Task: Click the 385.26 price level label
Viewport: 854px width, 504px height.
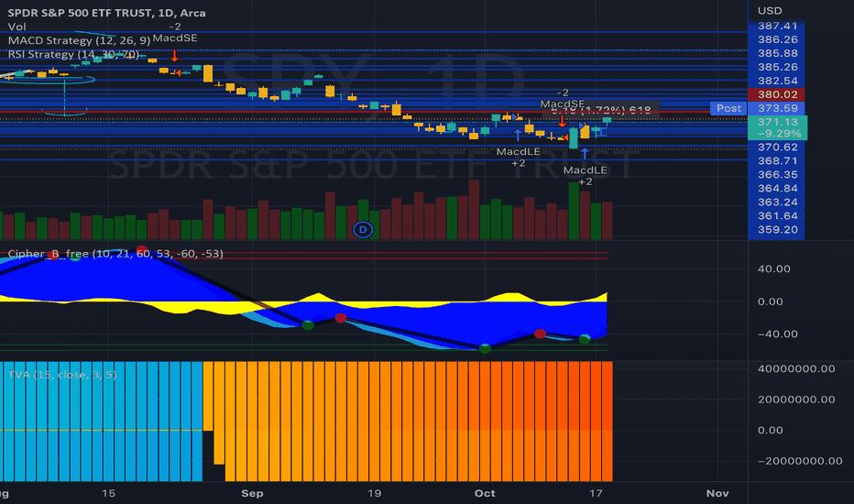Action: click(777, 67)
